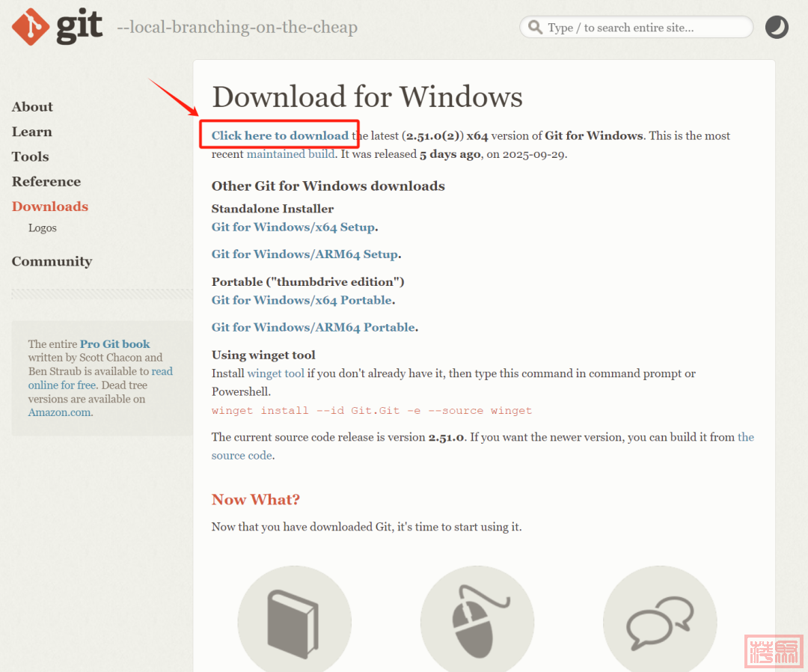Download Git for Windows/x64 Portable
The image size is (808, 672).
[302, 300]
